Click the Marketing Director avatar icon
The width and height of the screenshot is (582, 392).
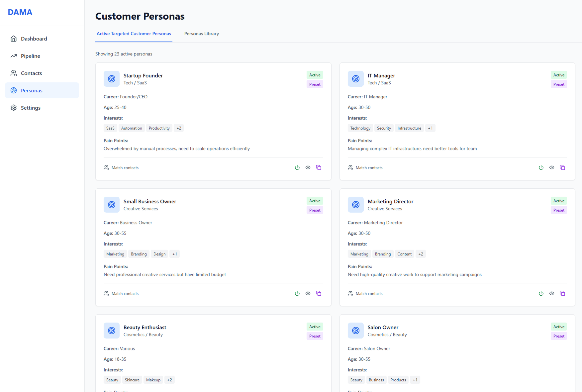(x=356, y=205)
